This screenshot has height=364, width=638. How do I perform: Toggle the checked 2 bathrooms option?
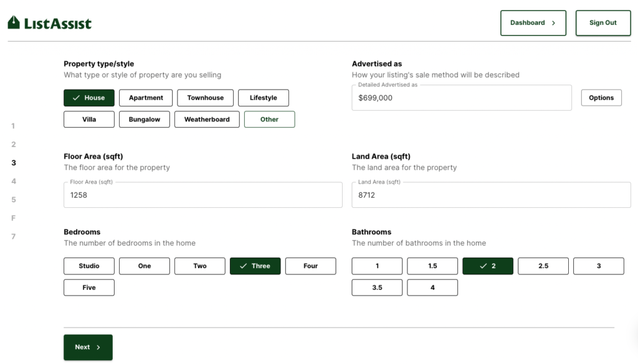[x=487, y=266]
